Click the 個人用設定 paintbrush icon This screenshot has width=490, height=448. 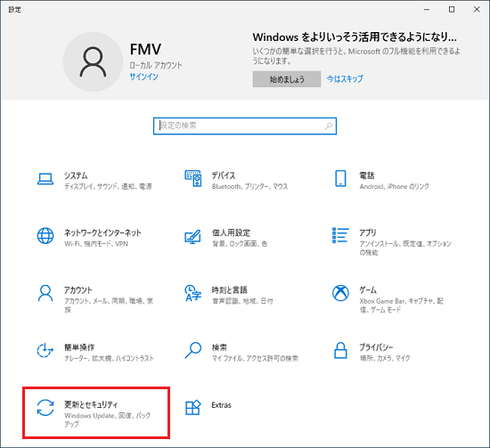[192, 237]
